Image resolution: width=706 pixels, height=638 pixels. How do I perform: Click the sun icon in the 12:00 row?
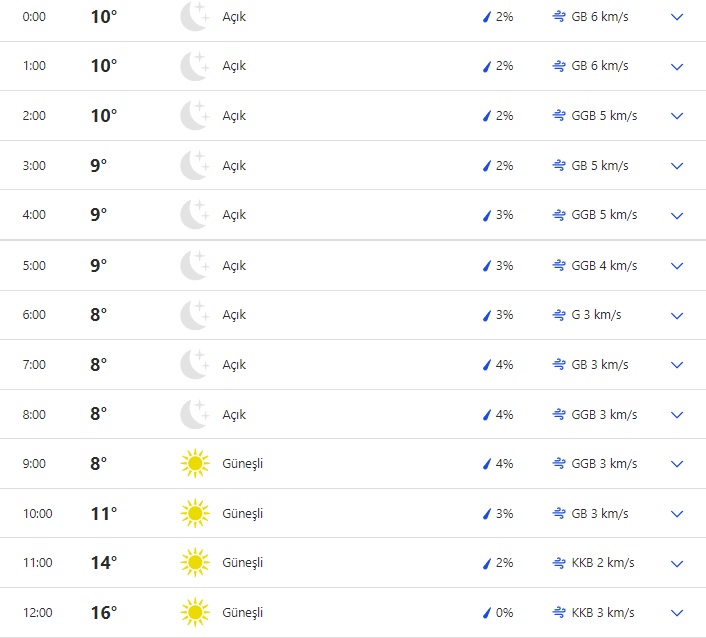(194, 612)
